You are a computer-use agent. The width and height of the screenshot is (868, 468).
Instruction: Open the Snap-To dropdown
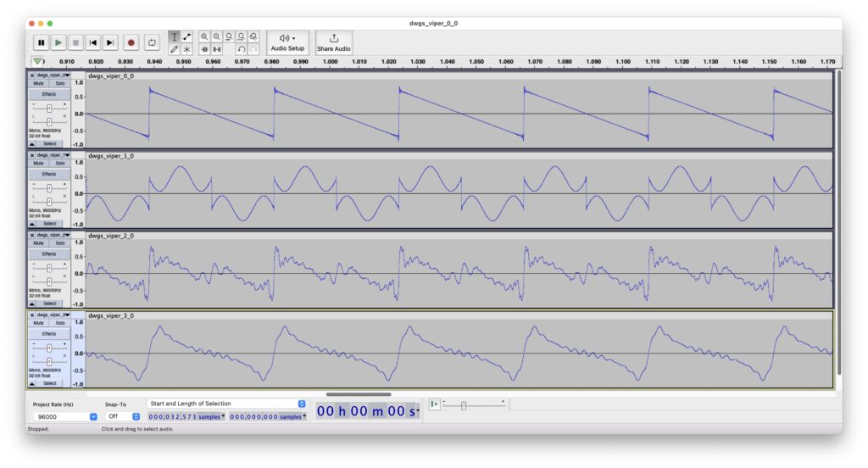pos(136,416)
